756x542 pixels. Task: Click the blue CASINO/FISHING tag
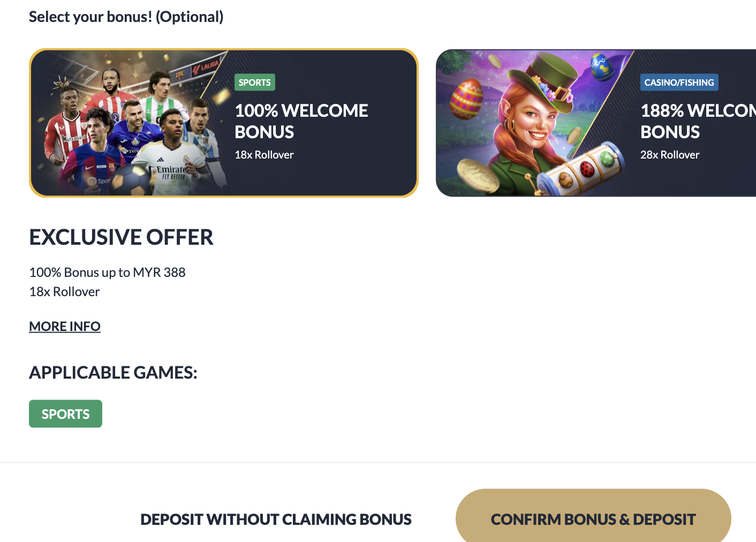[679, 82]
